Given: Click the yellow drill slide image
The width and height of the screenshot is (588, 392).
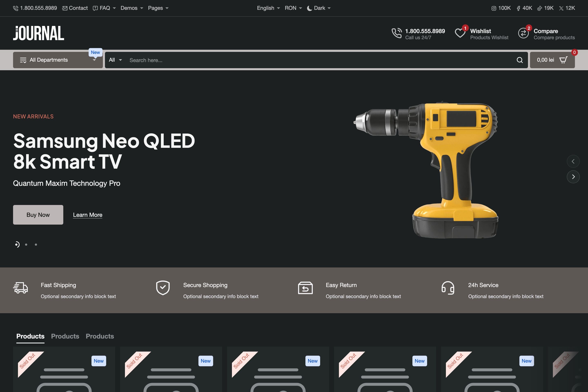Looking at the screenshot, I should click(x=426, y=170).
